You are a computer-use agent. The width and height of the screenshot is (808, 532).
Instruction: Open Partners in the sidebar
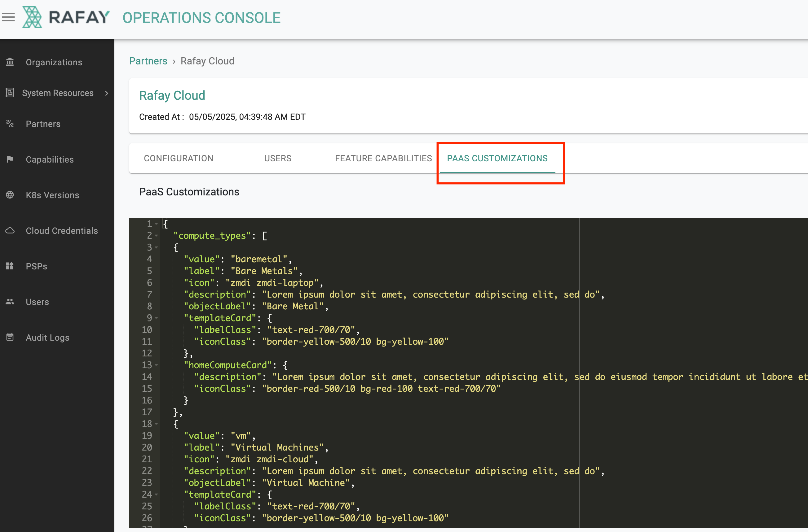[x=43, y=124]
